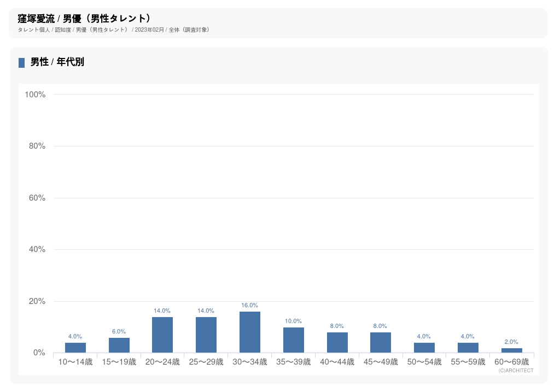Click the breadcrumb subtitle text under the title
The image size is (560, 392).
tap(113, 30)
